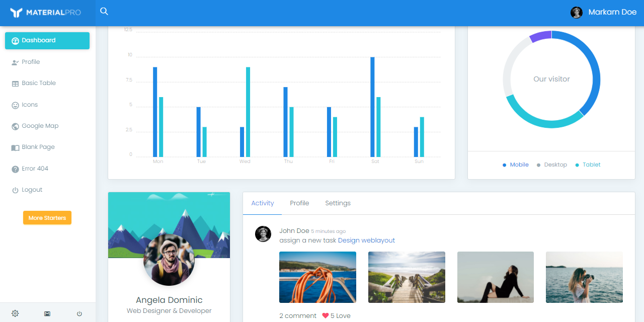
Task: Open the rope photo thumbnail
Action: [317, 277]
